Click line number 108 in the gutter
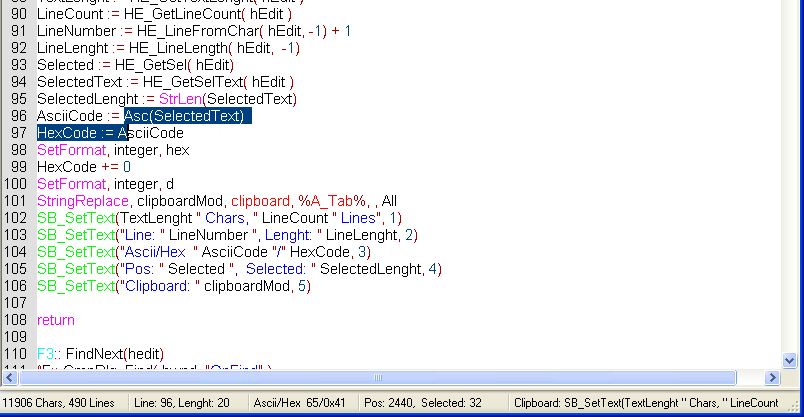 pyautogui.click(x=15, y=320)
